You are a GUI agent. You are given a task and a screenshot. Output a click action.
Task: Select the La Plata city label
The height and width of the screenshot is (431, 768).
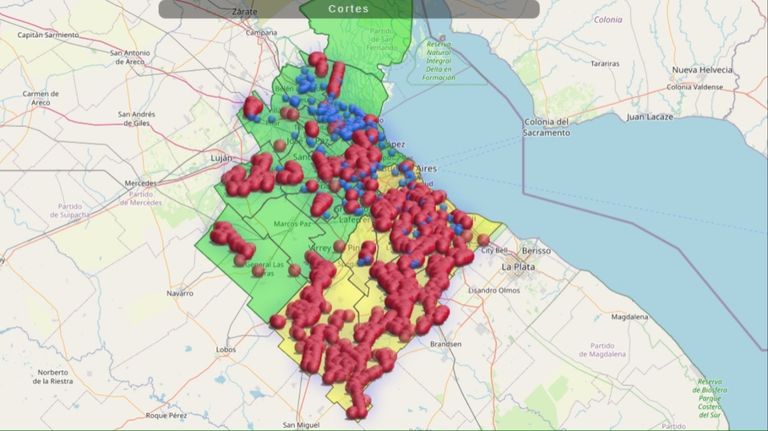point(518,267)
